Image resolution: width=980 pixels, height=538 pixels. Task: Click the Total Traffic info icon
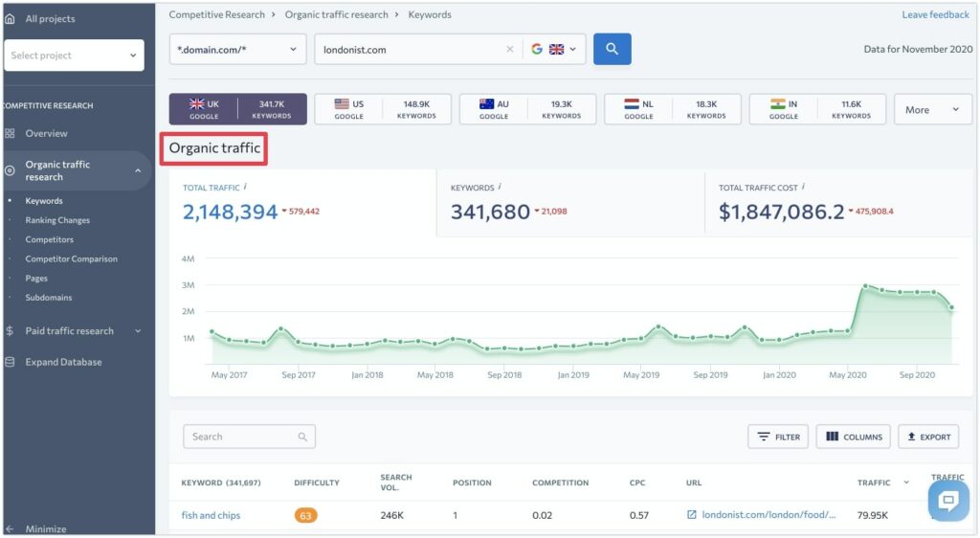pos(245,187)
